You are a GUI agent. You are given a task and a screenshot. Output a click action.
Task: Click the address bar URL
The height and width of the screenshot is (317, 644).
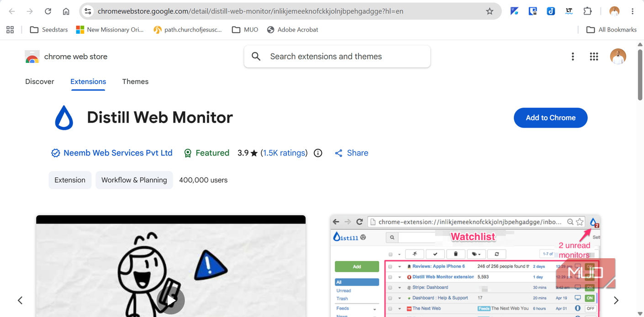[250, 11]
